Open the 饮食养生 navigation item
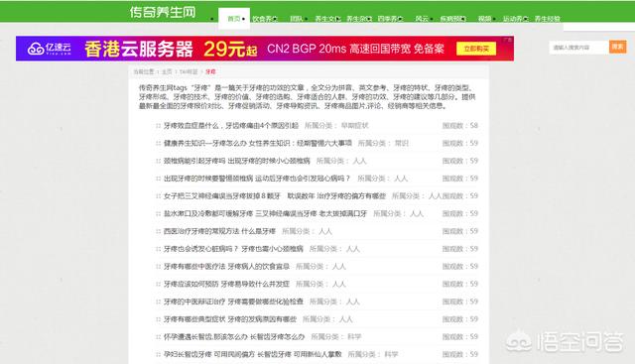The width and height of the screenshot is (635, 364). 265,19
